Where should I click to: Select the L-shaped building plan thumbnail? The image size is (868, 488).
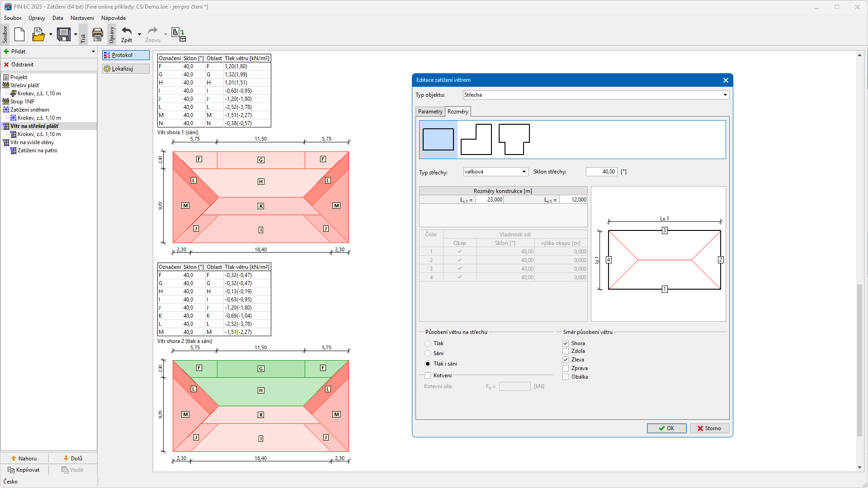476,140
